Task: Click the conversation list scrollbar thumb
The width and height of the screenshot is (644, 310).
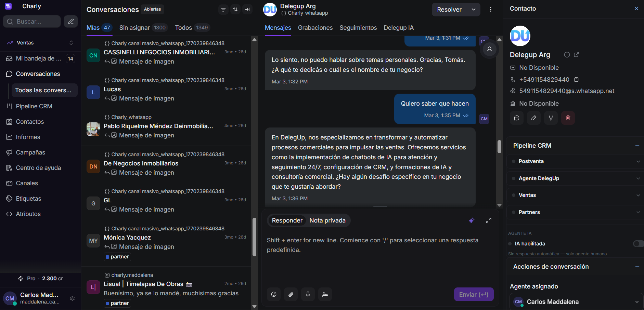Action: tap(254, 237)
